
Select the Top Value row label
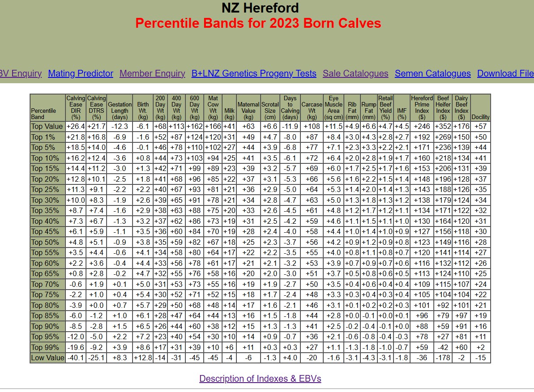click(48, 127)
